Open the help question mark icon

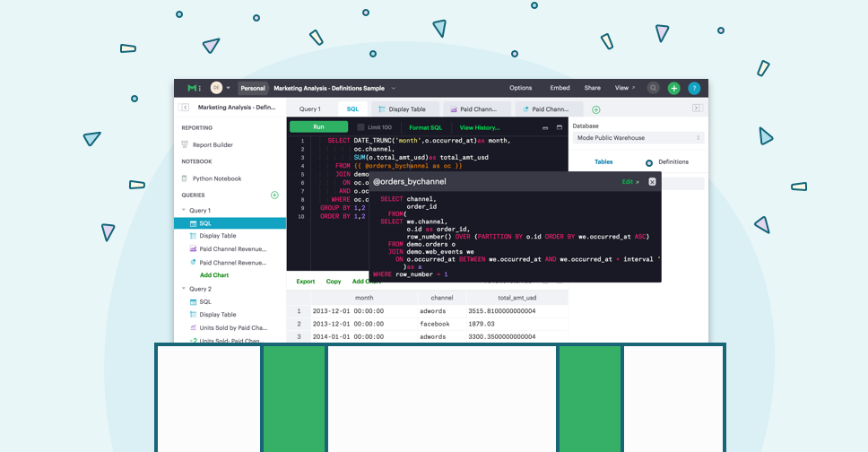tap(694, 88)
